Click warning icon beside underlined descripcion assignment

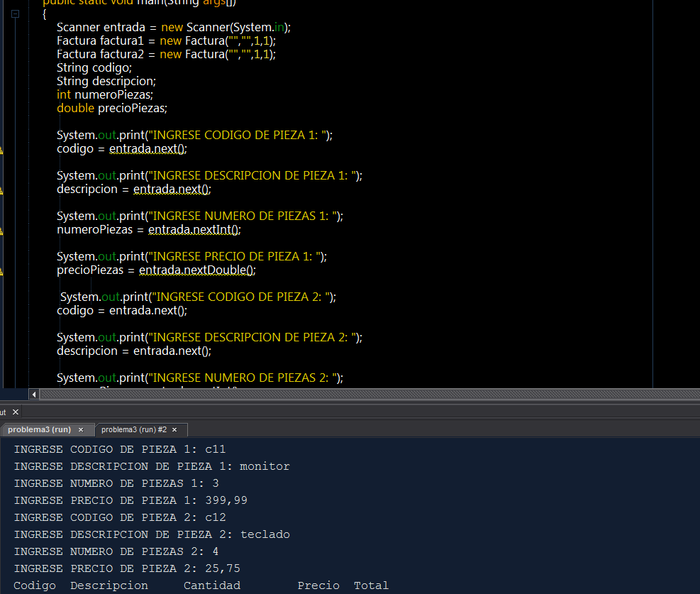point(1,191)
